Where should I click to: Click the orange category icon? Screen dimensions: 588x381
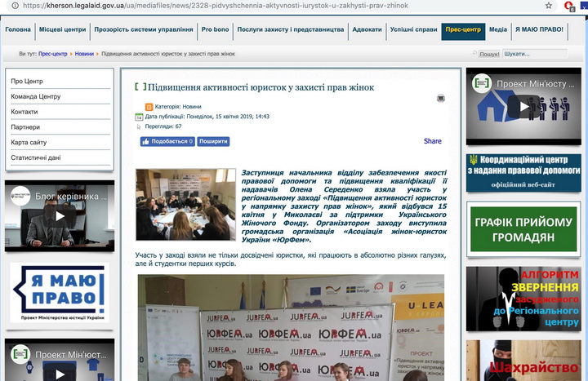pyautogui.click(x=149, y=106)
